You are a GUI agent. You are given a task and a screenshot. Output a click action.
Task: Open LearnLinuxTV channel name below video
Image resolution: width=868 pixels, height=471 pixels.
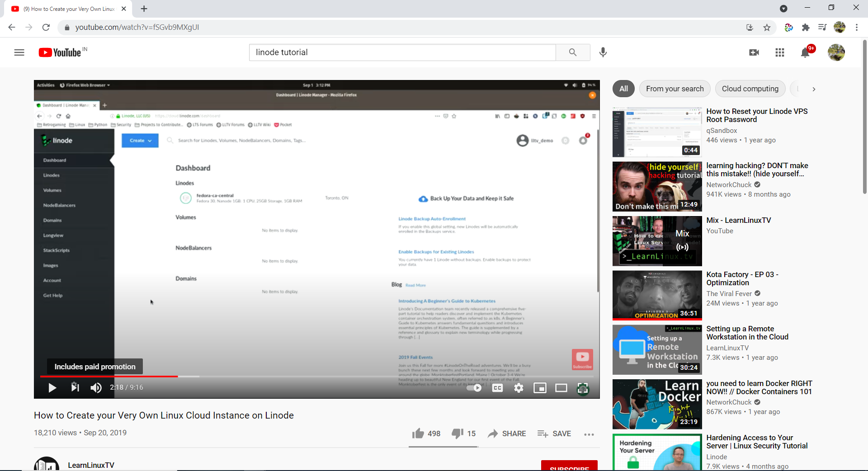91,465
